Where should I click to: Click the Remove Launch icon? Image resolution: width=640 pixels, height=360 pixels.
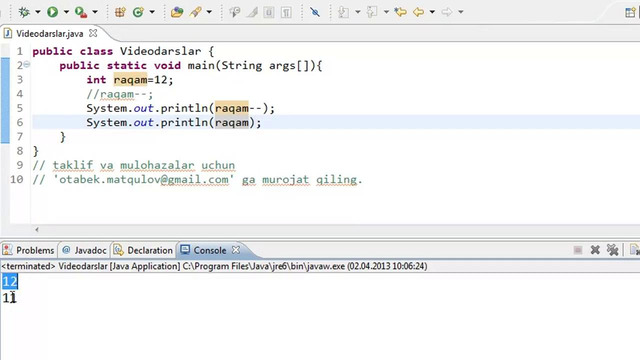tap(595, 250)
